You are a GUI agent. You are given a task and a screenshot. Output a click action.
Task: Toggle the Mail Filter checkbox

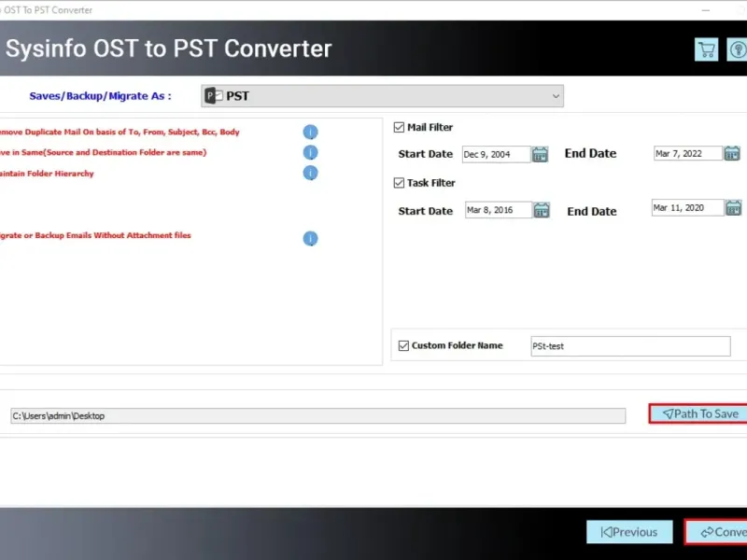coord(399,127)
